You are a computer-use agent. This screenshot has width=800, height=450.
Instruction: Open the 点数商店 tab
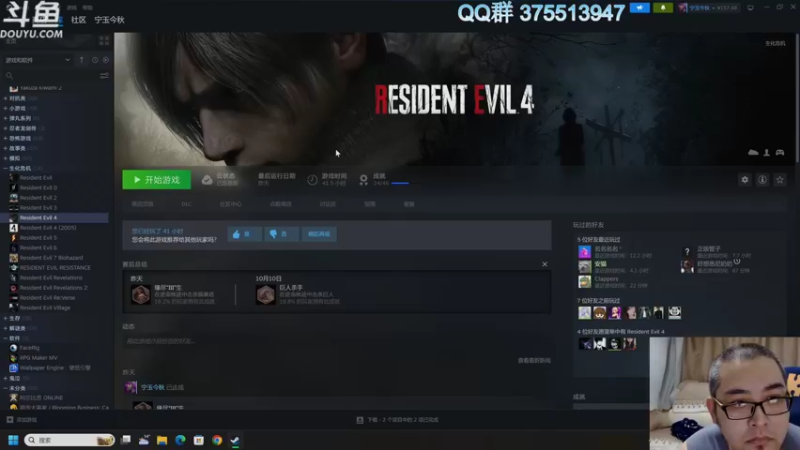click(281, 204)
